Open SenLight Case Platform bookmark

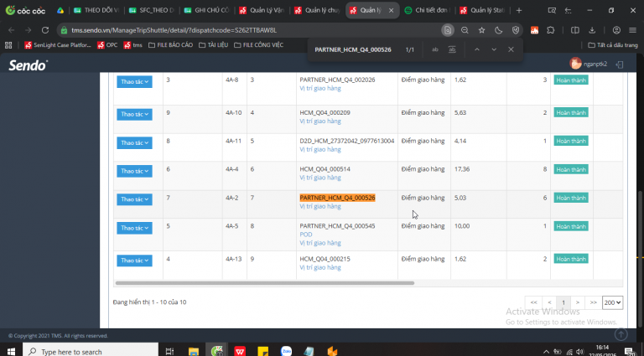pos(58,45)
